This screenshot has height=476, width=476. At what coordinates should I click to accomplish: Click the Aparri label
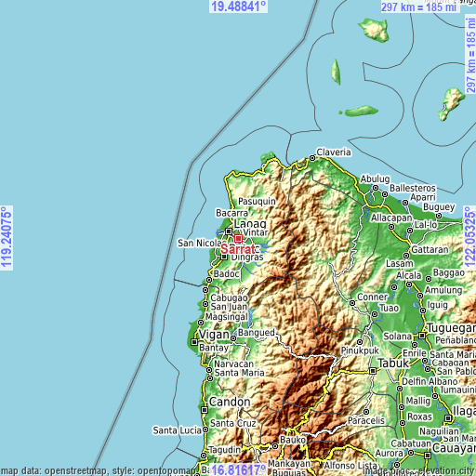423,197
